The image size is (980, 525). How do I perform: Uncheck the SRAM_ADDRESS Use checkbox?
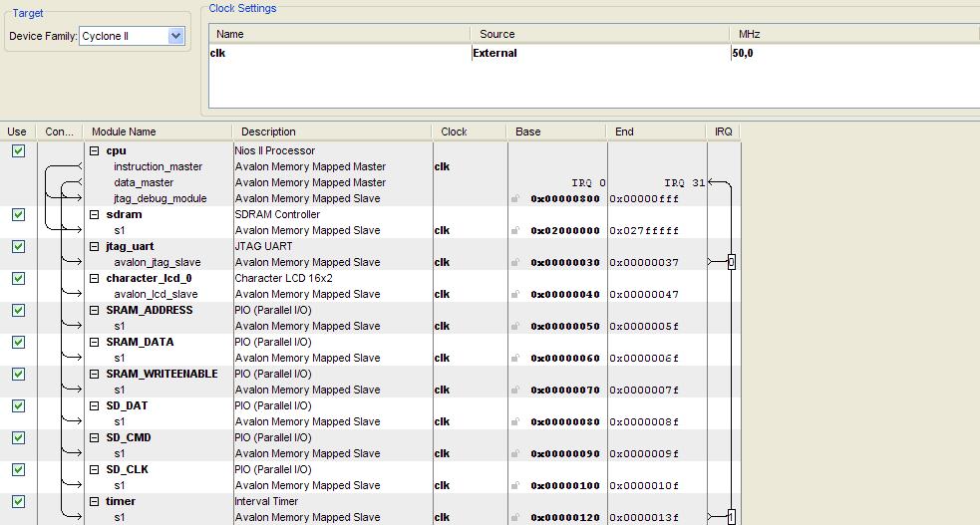point(19,310)
